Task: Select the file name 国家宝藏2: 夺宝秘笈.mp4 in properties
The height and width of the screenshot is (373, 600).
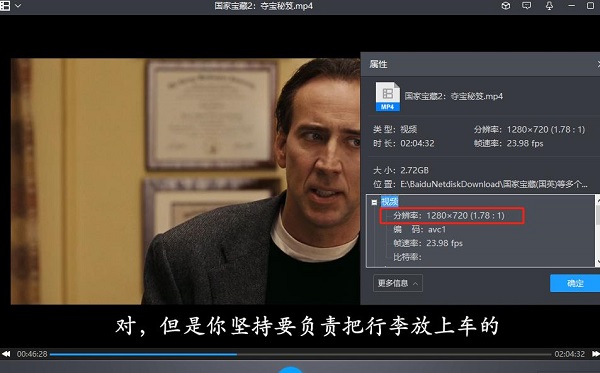Action: [x=454, y=96]
